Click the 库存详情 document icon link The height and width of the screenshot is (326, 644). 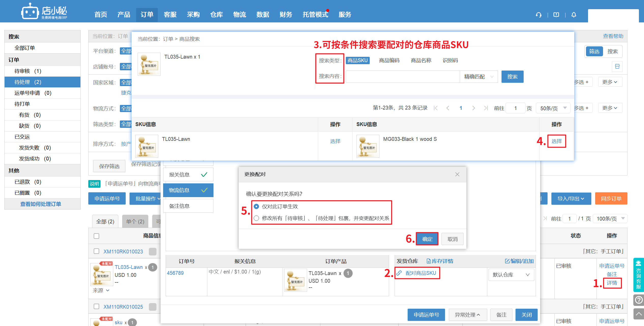440,261
